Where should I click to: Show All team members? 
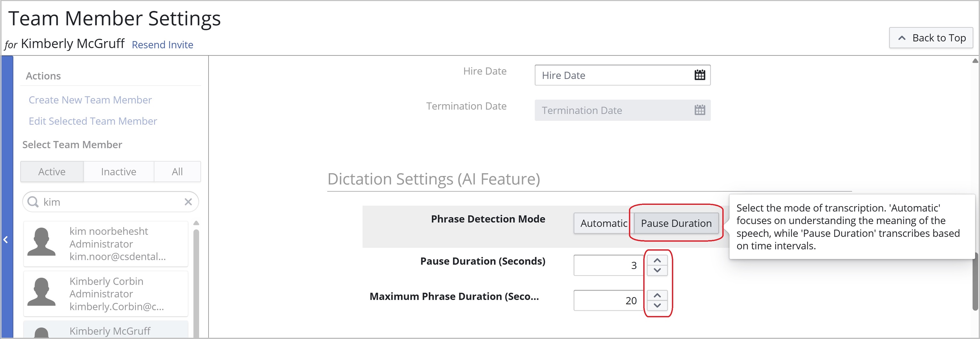pyautogui.click(x=177, y=172)
